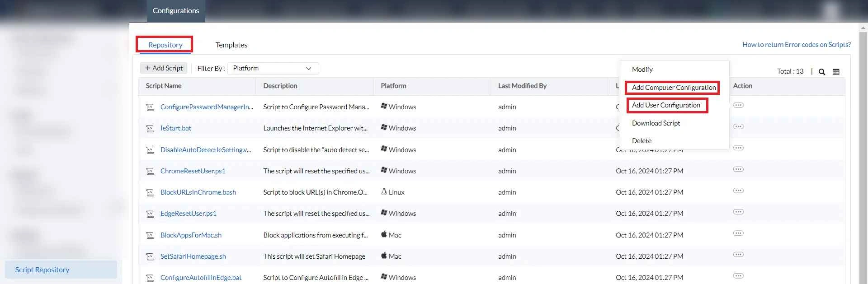Expand the Platform filter dropdown
Screen dimensions: 868x284
tap(273, 68)
